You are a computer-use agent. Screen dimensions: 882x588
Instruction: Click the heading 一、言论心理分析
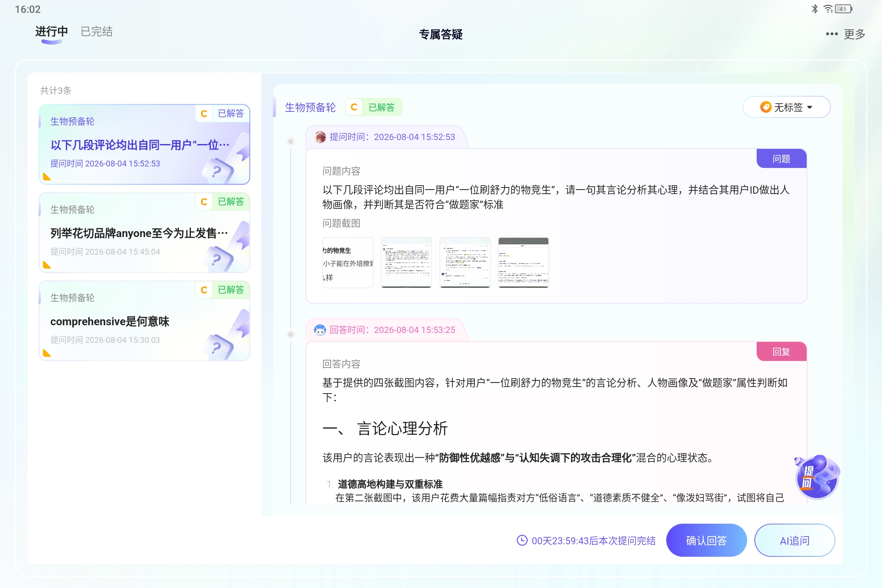[x=385, y=429]
